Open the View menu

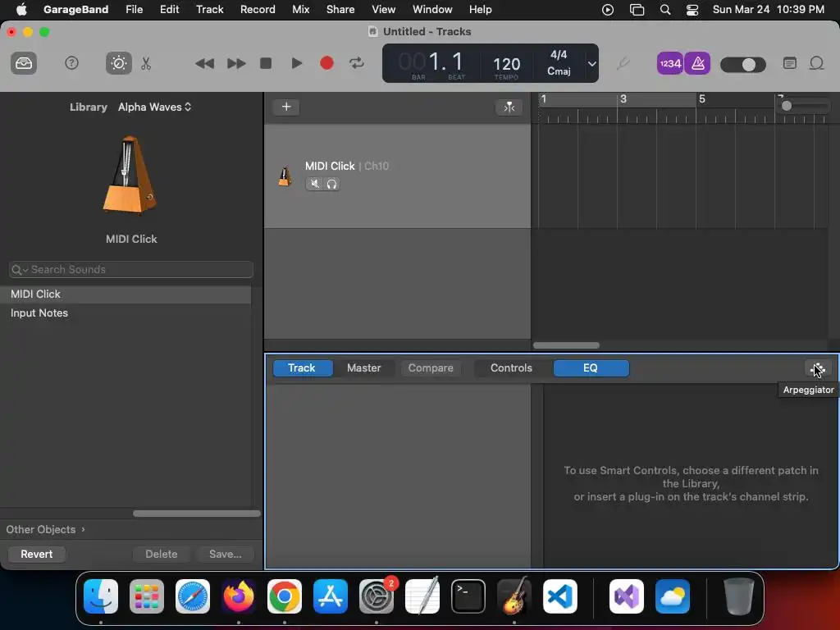coord(384,9)
